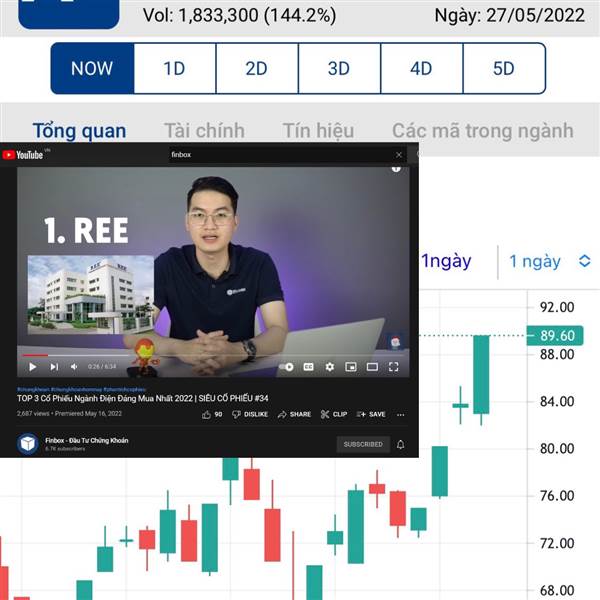Play the YouTube video

[33, 367]
